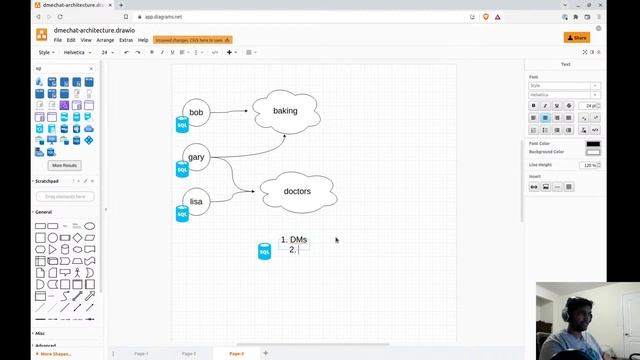Click the superscript icon in Text panel
The width and height of the screenshot is (640, 360).
coord(596,118)
